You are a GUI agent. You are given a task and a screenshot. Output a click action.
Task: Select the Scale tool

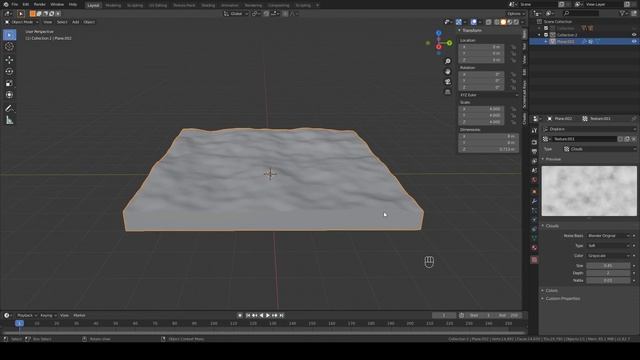9,83
